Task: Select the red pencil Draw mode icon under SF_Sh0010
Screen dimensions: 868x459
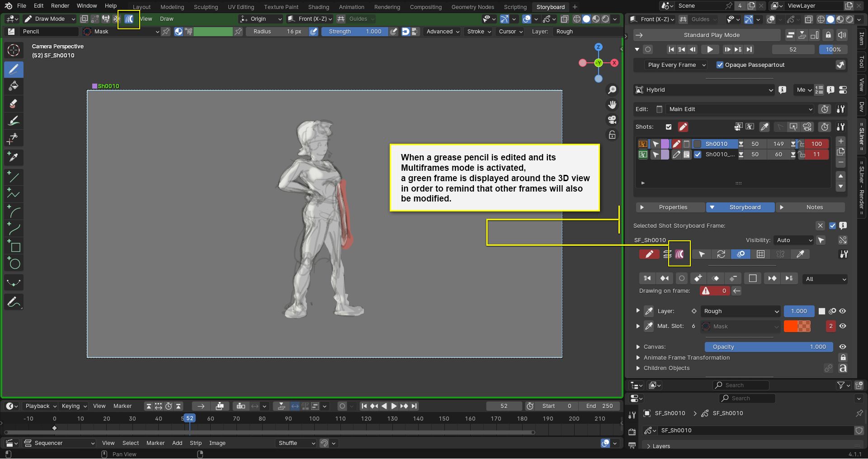Action: (649, 254)
